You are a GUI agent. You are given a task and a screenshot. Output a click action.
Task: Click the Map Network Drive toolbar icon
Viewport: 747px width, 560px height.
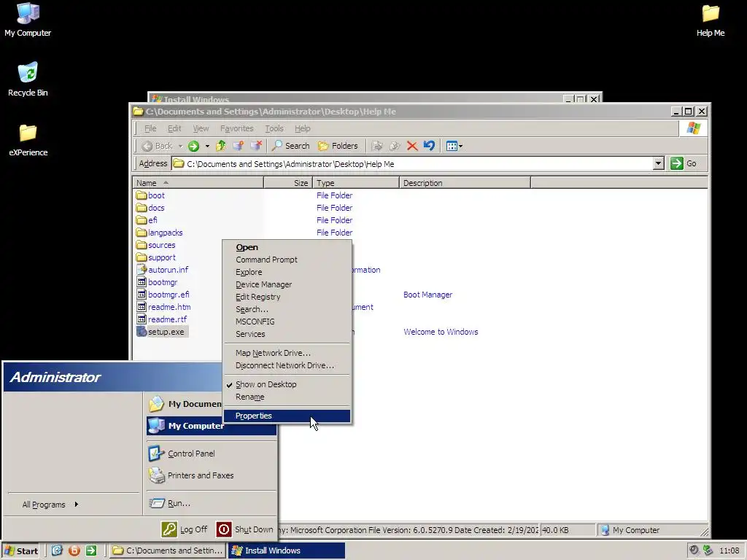click(x=239, y=146)
